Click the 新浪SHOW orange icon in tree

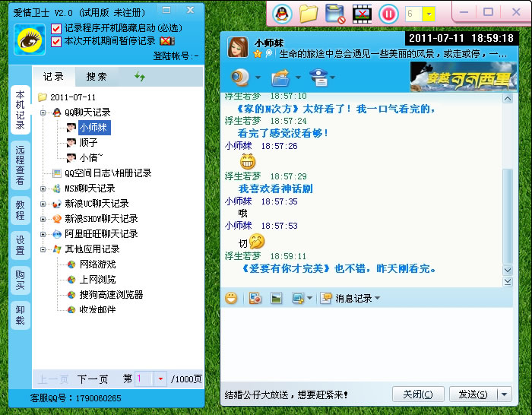point(57,219)
